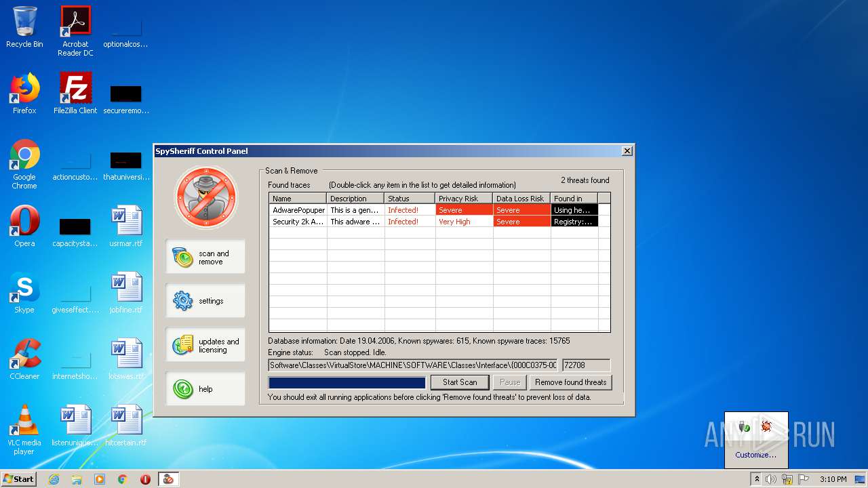Launch Skype from desktop
The width and height of the screenshot is (868, 488).
click(24, 293)
